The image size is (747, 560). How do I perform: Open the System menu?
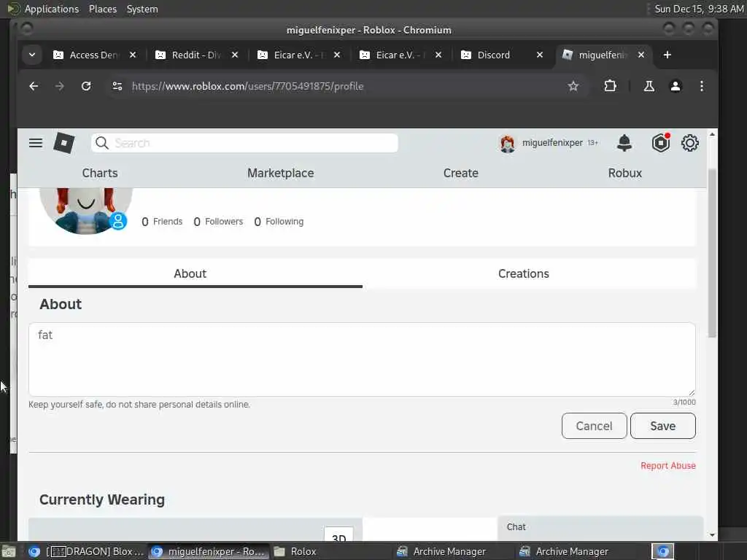coord(142,9)
